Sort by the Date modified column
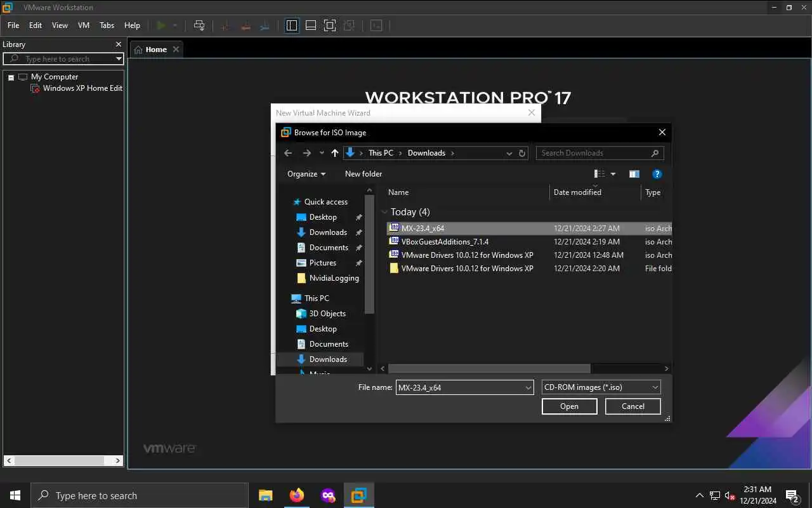Screen dimensions: 812x508 tap(595, 192)
